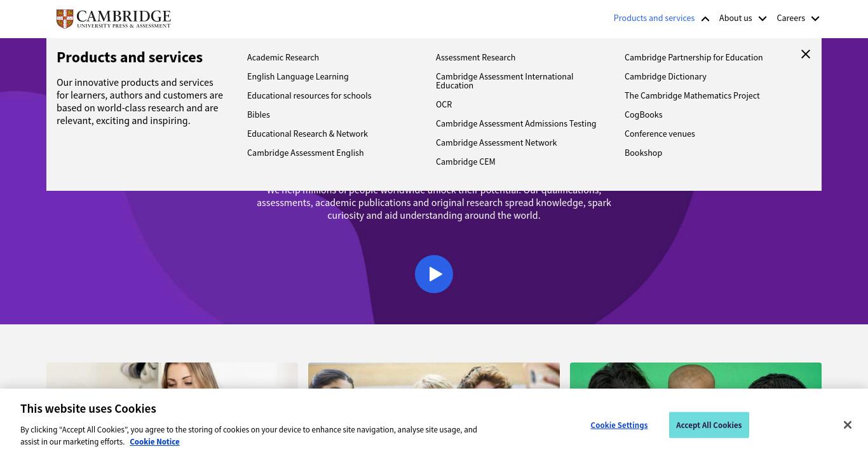Expand the About us dropdown chevron

[763, 18]
